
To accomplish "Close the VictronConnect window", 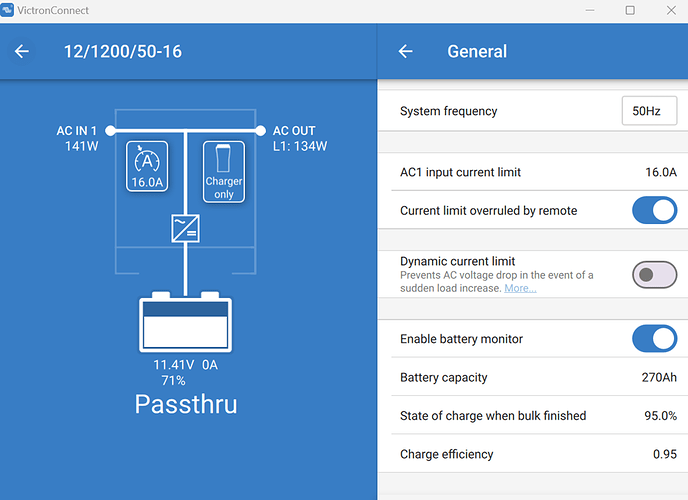I will coord(671,10).
